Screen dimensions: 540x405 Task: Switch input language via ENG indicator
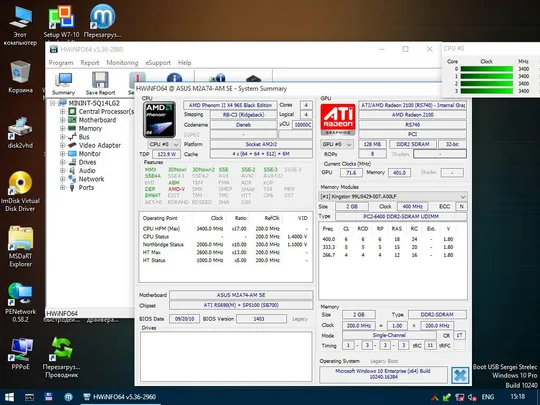coord(488,397)
